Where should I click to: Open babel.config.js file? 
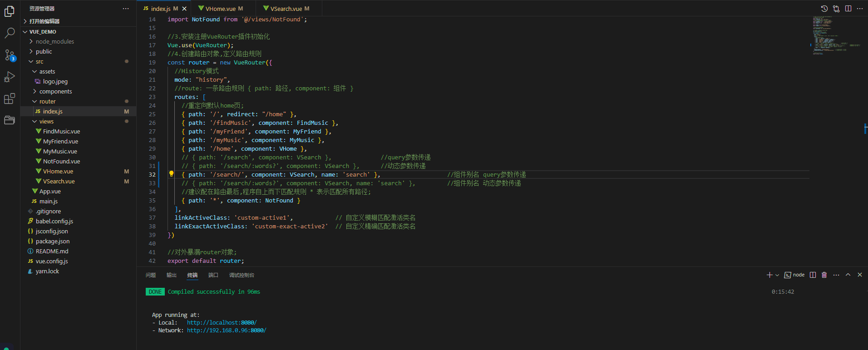pos(79,222)
